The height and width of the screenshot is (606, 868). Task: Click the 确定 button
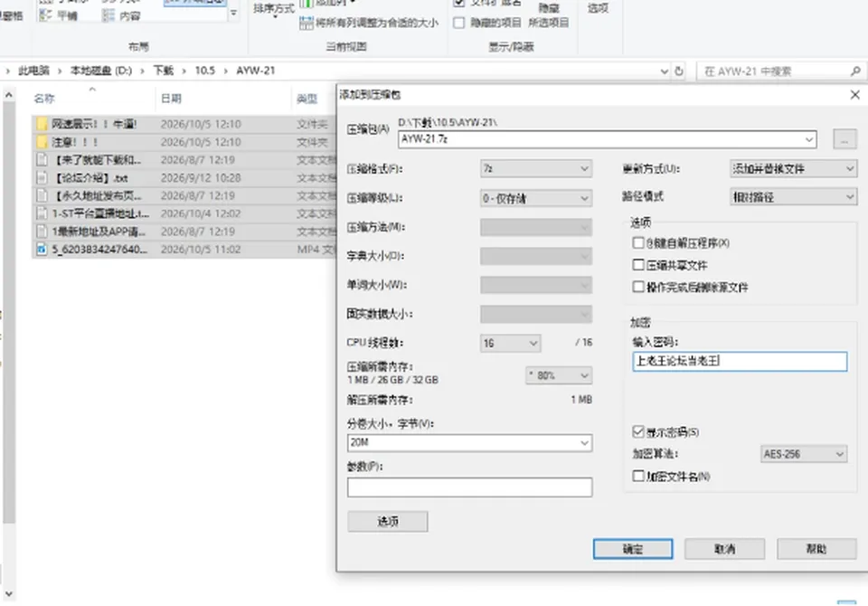pos(633,549)
